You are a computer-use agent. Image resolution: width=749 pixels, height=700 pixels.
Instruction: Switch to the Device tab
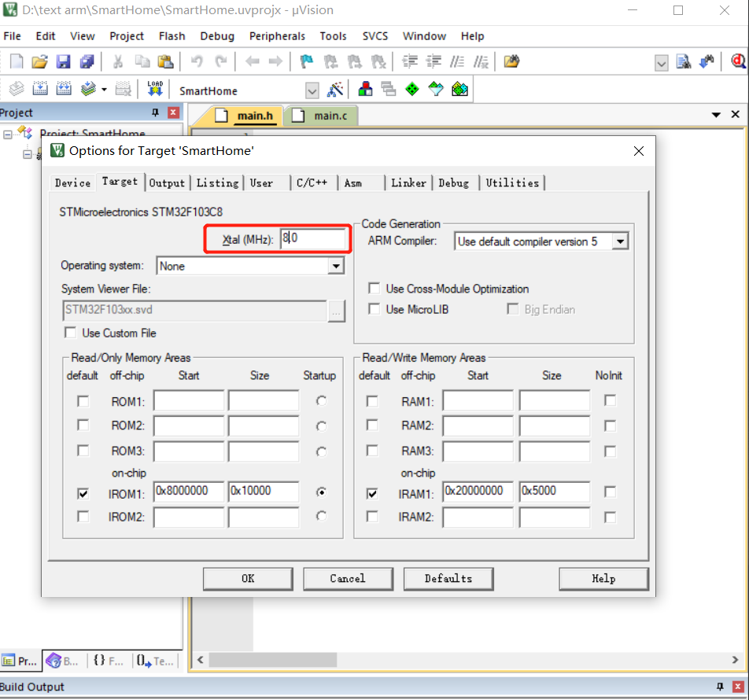point(72,183)
